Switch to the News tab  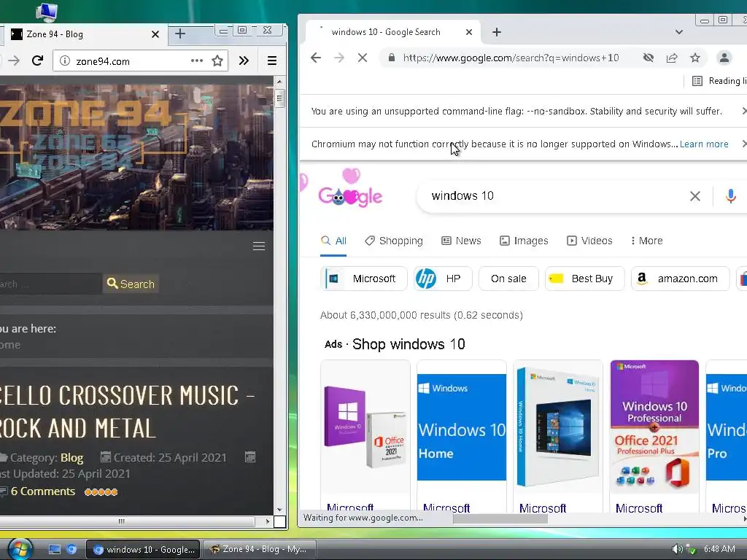click(x=461, y=241)
